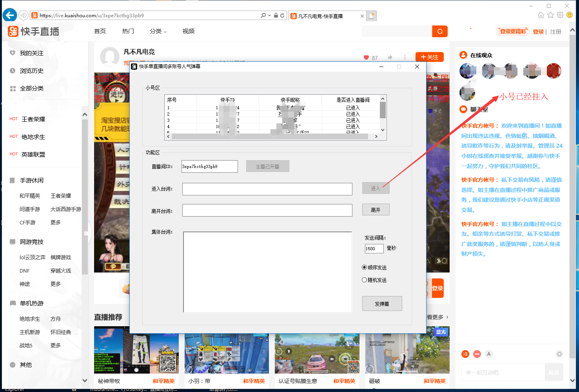579x392 pixels.
Task: Click sidebar scroll-down arrow
Action: pos(85,380)
